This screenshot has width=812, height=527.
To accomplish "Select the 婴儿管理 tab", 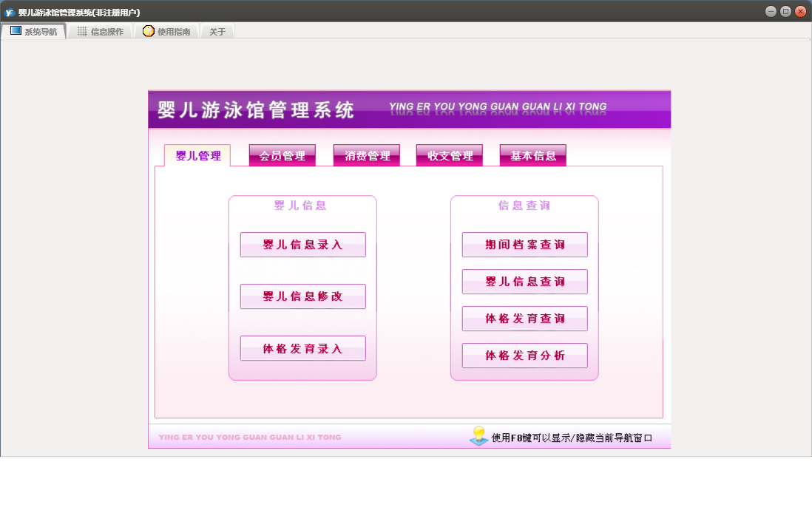I will [x=197, y=155].
